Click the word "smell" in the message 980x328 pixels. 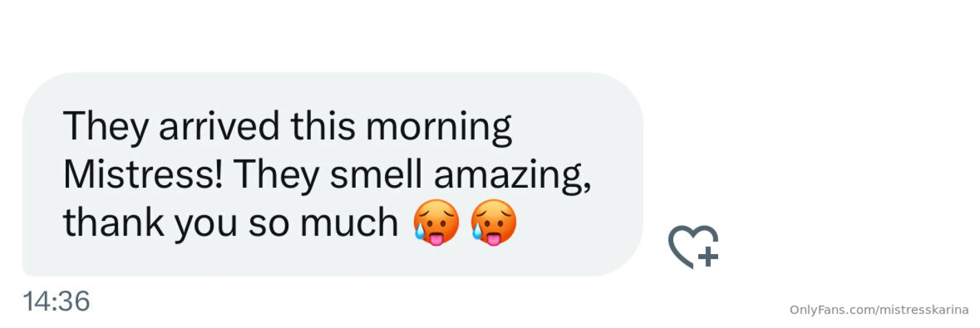(x=376, y=174)
